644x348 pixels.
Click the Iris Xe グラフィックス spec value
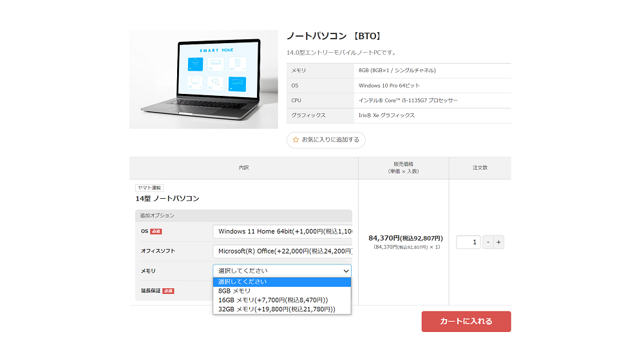pos(386,115)
